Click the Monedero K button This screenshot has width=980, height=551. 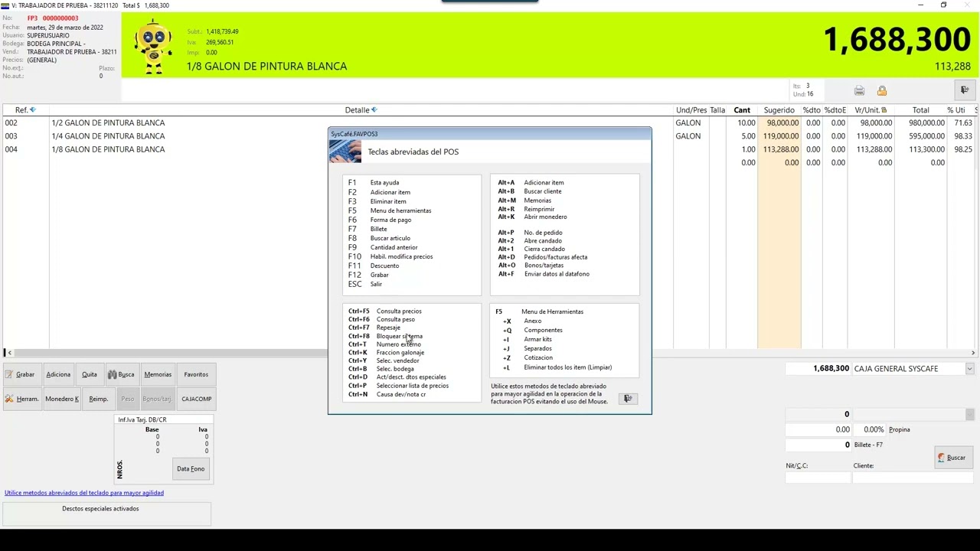[62, 399]
